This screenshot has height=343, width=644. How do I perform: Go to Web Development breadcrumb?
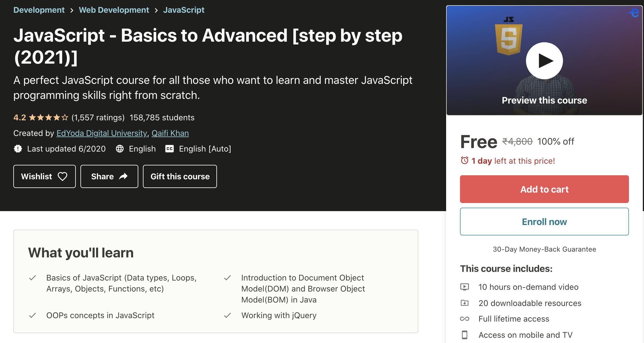pos(114,10)
